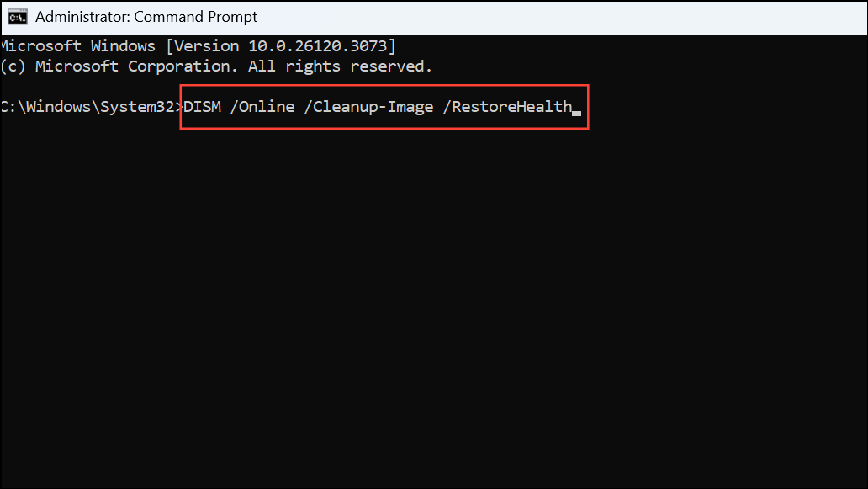Click the word 'Version' inside the brackets
The width and height of the screenshot is (868, 489).
pos(206,46)
